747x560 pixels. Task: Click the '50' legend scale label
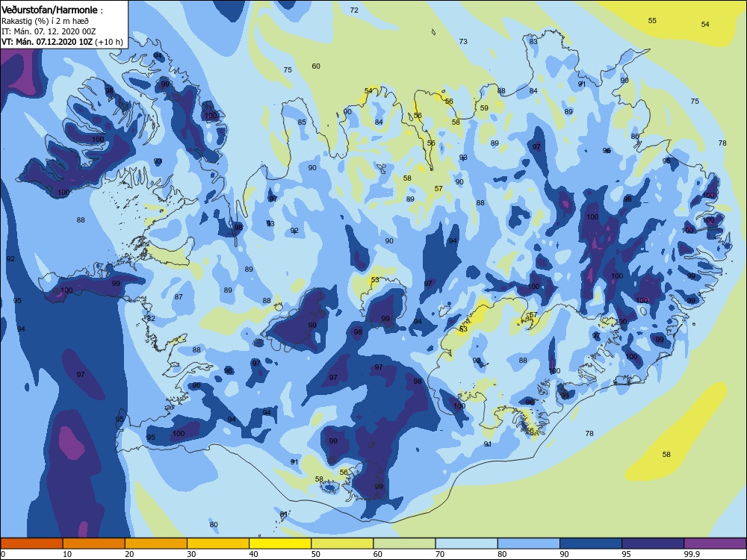315,554
